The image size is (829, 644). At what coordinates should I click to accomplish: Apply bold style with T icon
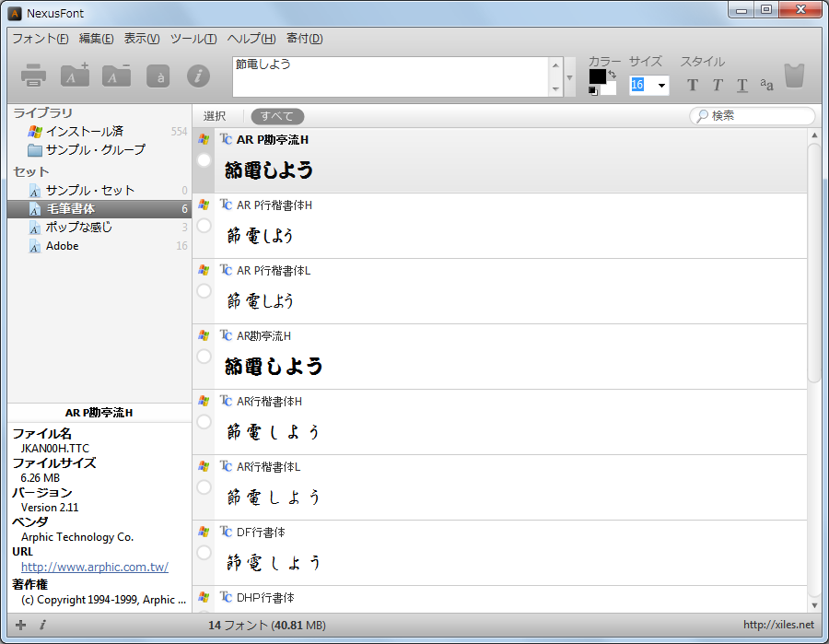pyautogui.click(x=693, y=85)
